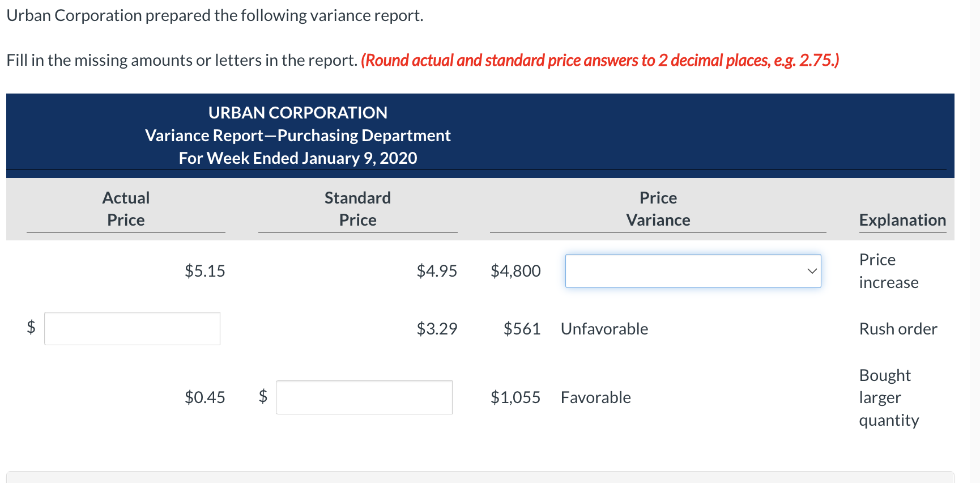
Task: Click the Actual Price column header
Action: point(126,209)
